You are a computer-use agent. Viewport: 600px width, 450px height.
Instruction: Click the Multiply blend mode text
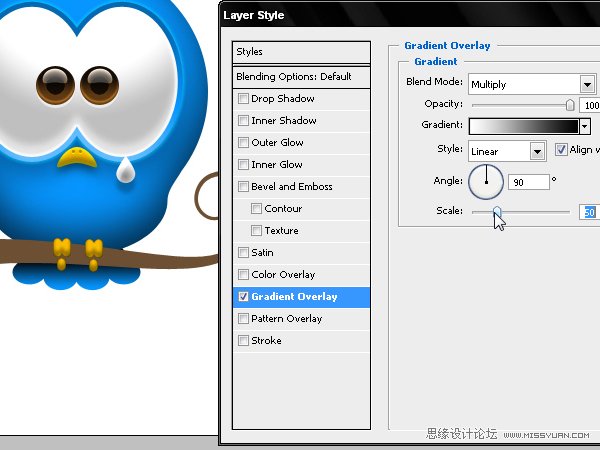click(489, 85)
